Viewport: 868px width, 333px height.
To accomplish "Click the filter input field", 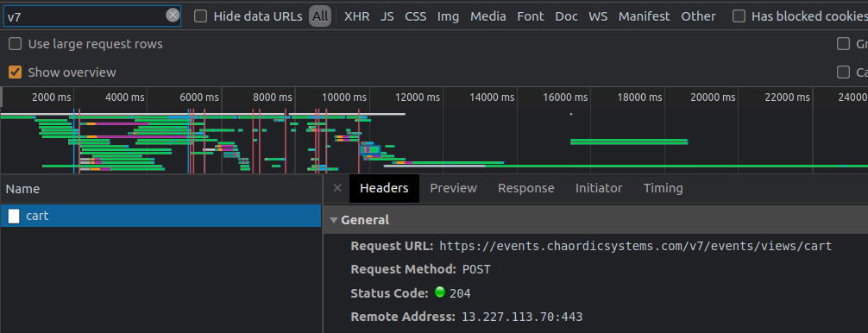I will click(x=85, y=16).
